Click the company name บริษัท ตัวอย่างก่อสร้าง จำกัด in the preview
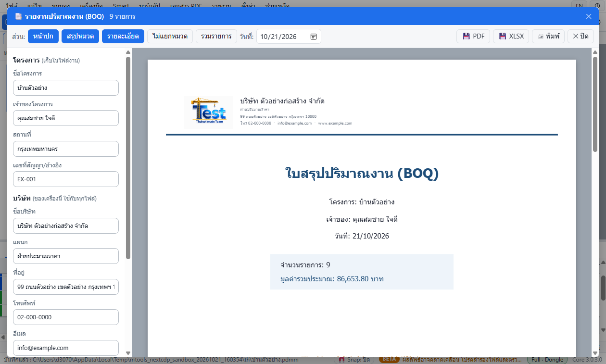Image resolution: width=606 pixels, height=364 pixels. point(282,101)
